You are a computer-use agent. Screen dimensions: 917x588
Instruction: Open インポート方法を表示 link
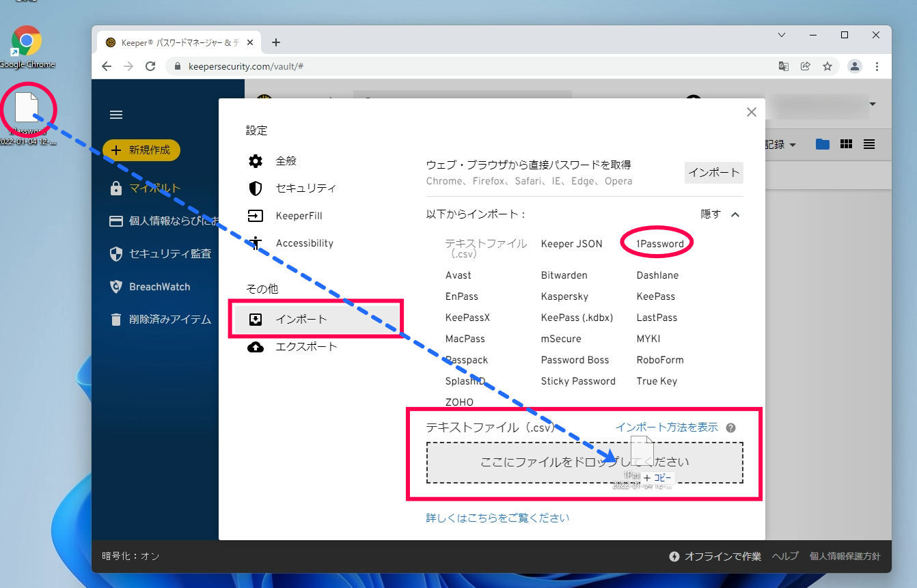click(667, 428)
